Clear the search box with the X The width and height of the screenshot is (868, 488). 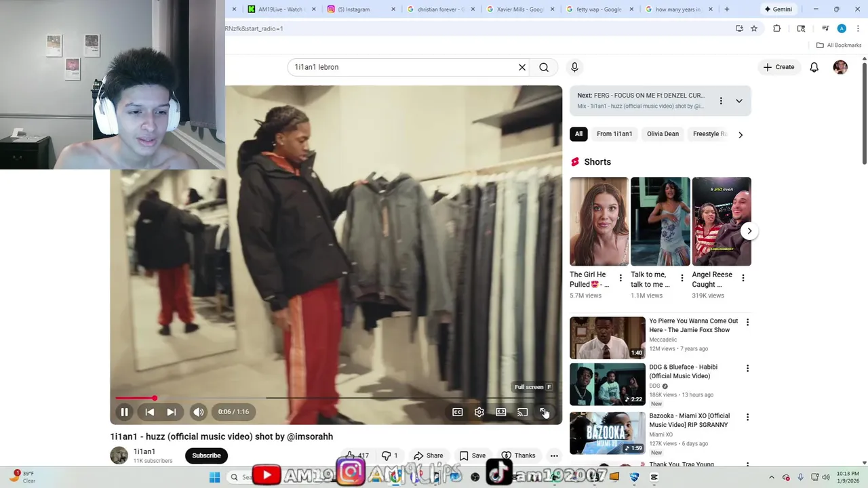pyautogui.click(x=522, y=67)
